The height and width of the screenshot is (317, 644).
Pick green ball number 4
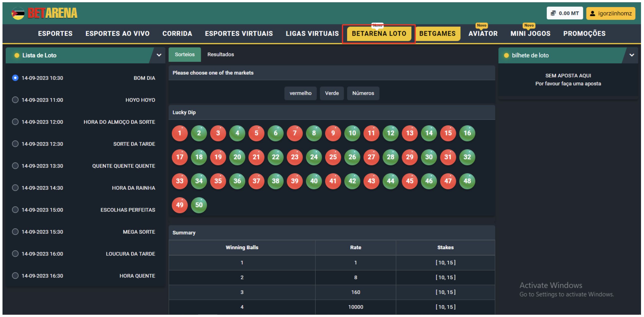point(237,133)
